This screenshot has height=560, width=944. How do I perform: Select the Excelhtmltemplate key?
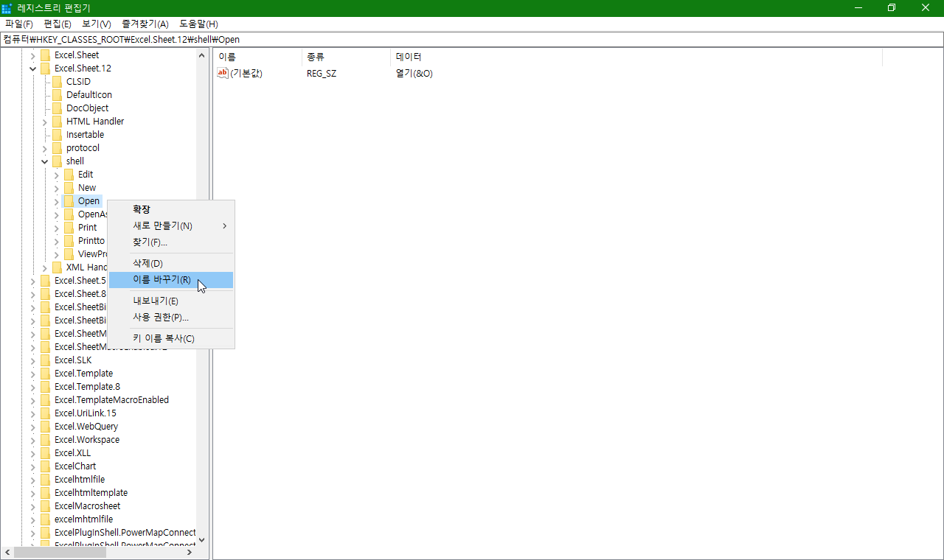point(91,493)
